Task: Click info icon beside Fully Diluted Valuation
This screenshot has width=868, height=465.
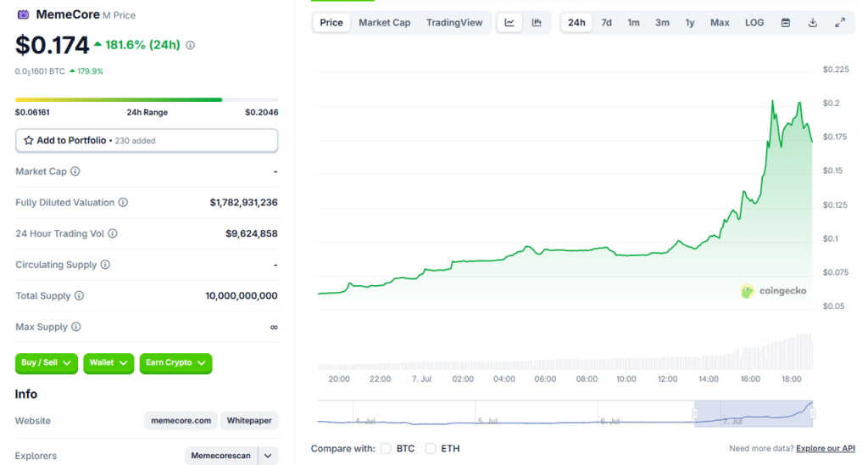Action: point(123,203)
